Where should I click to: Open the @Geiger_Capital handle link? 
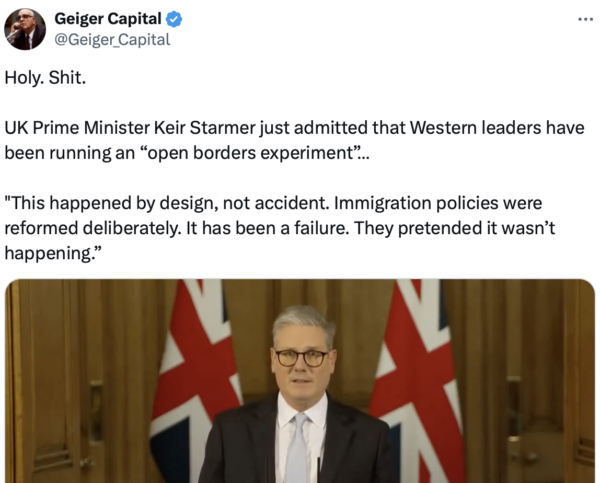point(112,39)
